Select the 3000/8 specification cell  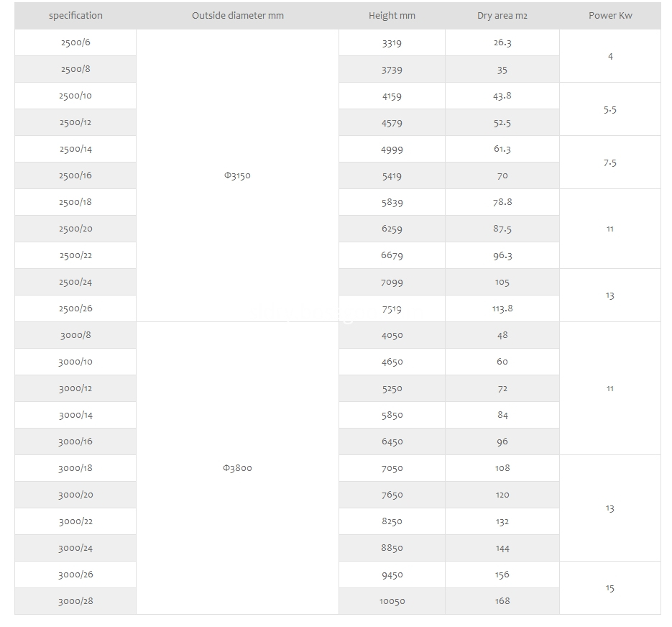pos(75,335)
